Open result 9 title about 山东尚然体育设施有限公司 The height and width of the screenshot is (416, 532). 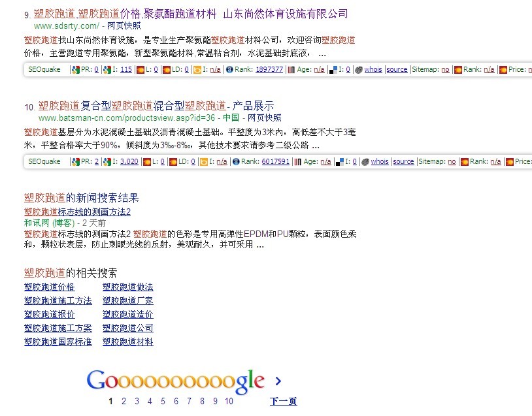click(191, 14)
